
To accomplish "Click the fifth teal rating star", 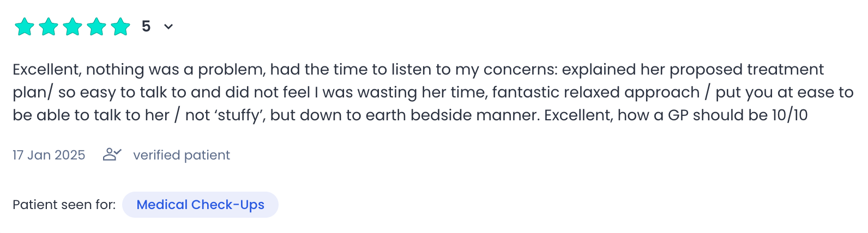I will (x=120, y=27).
